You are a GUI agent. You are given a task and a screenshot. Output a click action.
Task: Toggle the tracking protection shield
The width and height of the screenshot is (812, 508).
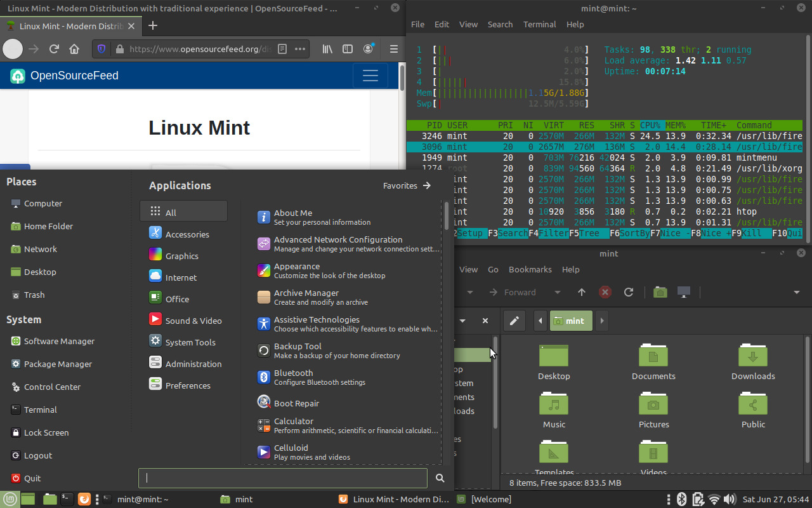tap(101, 49)
